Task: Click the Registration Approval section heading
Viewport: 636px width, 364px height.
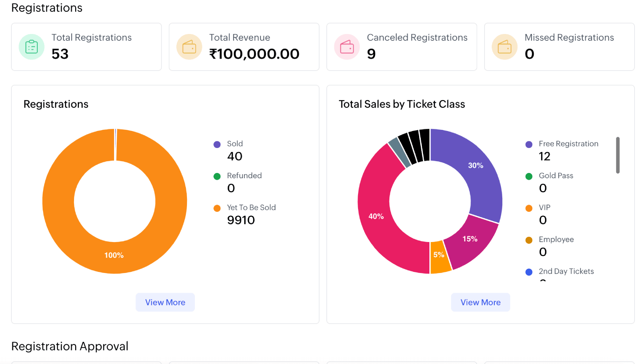Action: [70, 346]
